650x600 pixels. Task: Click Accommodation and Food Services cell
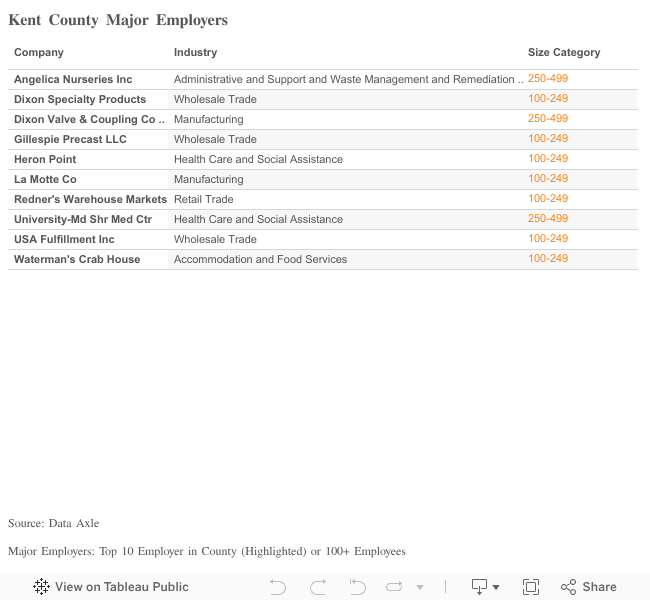click(260, 259)
